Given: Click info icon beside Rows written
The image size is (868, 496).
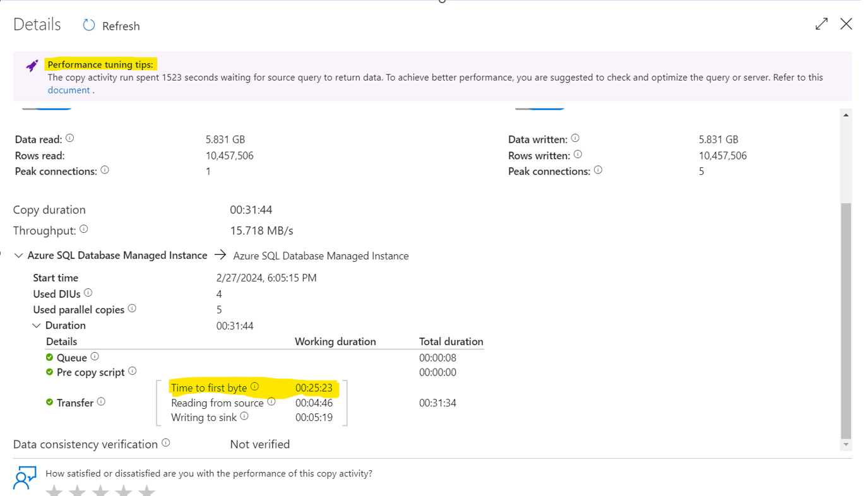Looking at the screenshot, I should pos(578,155).
